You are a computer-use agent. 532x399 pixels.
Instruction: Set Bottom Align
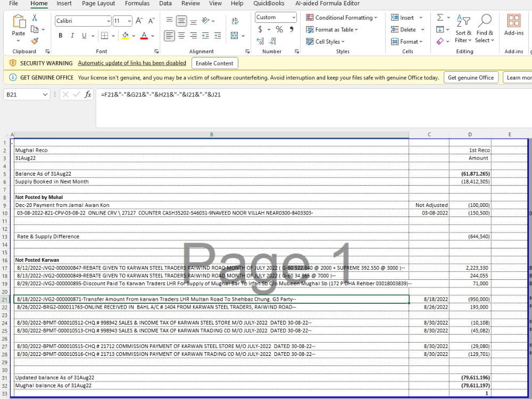(194, 21)
